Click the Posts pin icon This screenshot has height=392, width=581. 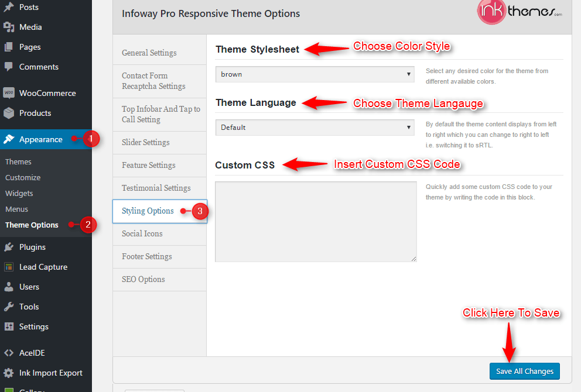click(9, 7)
